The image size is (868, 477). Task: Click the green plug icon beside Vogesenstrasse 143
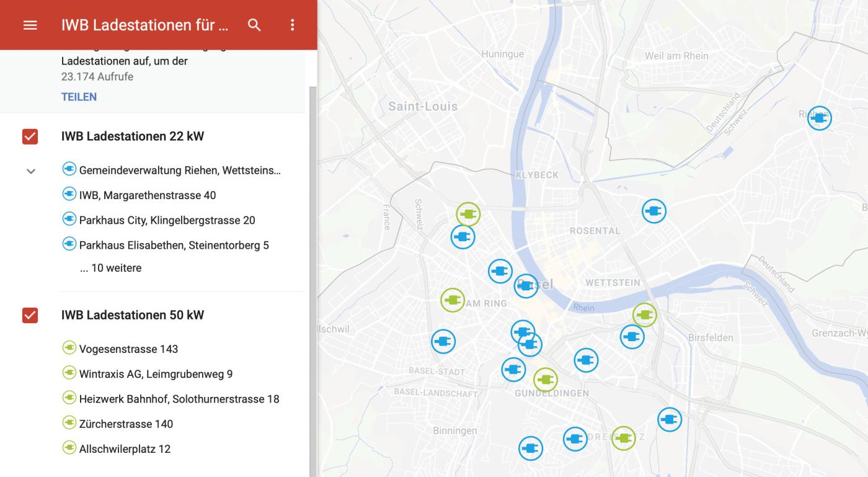(68, 349)
